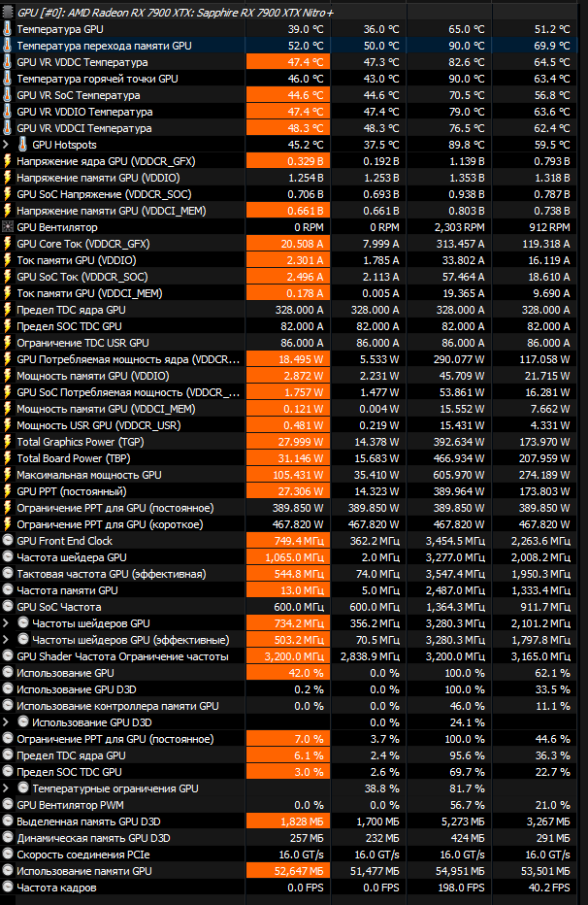Click clock icon of GPU Front End Clock
This screenshot has width=588, height=905.
pyautogui.click(x=8, y=541)
